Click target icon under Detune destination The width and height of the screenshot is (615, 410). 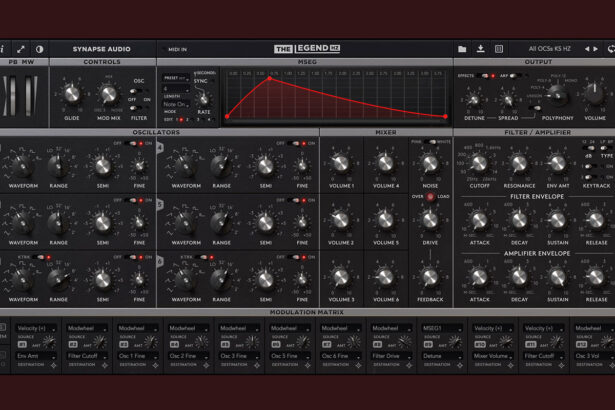pyautogui.click(x=460, y=365)
